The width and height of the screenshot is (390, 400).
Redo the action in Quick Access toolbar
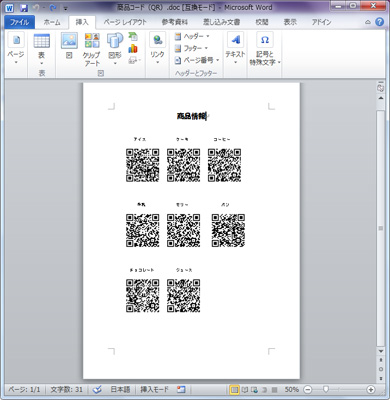coord(53,7)
